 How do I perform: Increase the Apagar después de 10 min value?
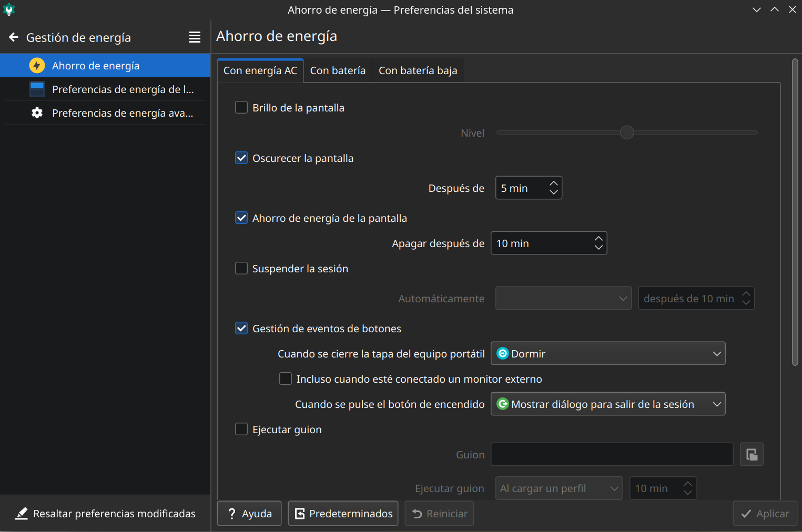[x=598, y=239]
